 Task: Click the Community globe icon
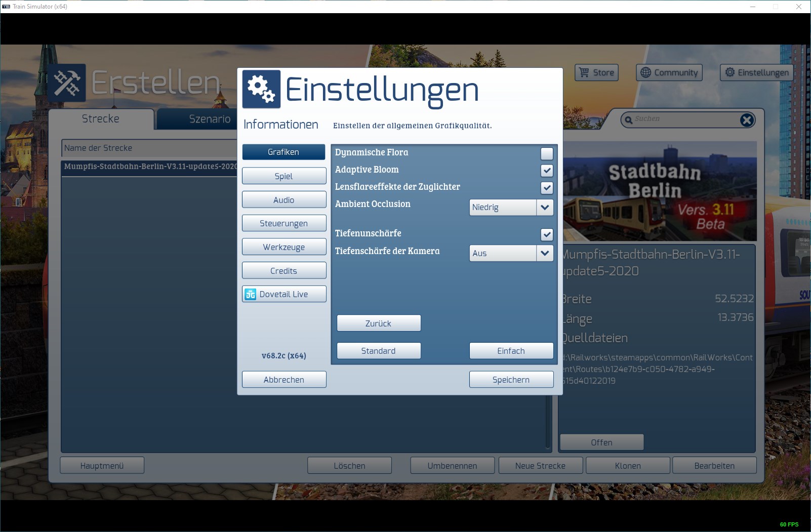(x=645, y=72)
